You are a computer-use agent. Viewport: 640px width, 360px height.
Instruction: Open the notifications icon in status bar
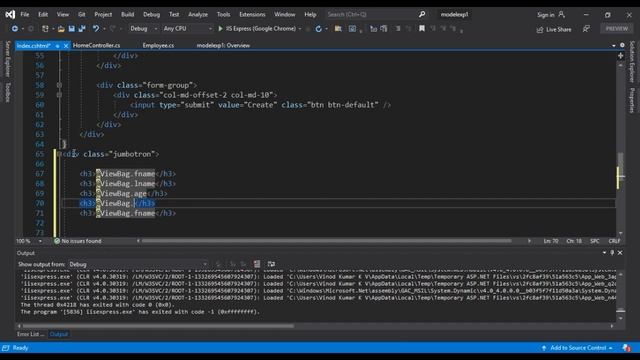tap(627, 348)
